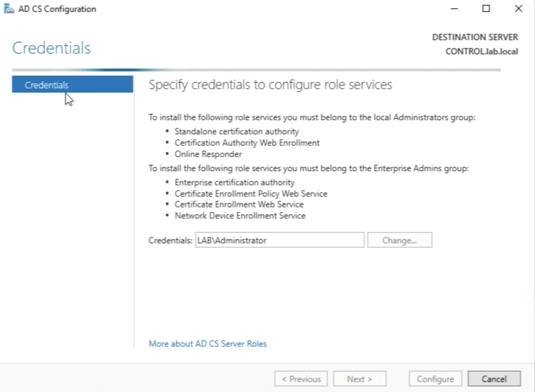Click the AD CS Configuration window icon
The height and width of the screenshot is (392, 535).
(9, 9)
